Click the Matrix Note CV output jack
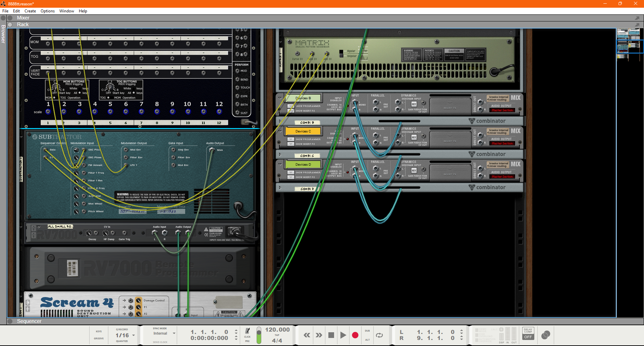Viewport: 644px width, 346px height. coord(312,54)
